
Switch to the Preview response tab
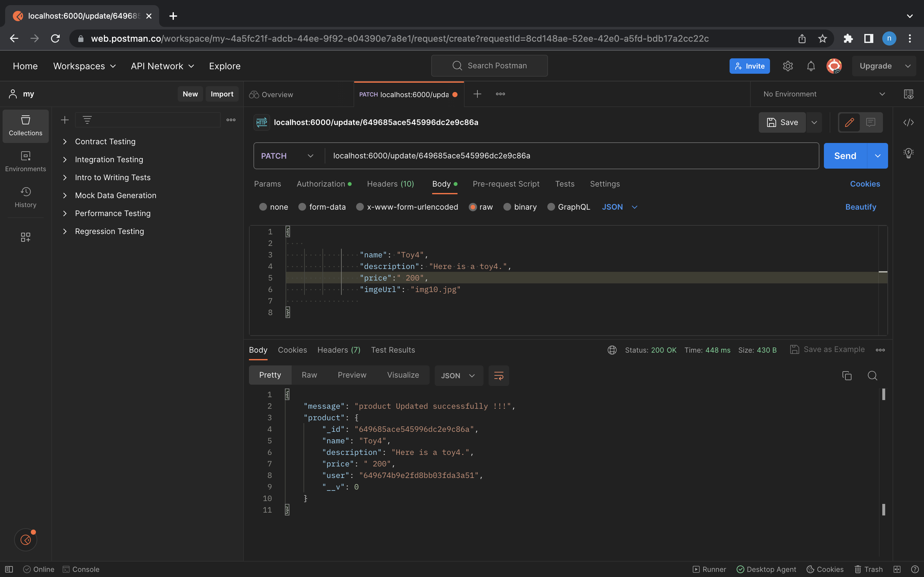[x=351, y=375]
